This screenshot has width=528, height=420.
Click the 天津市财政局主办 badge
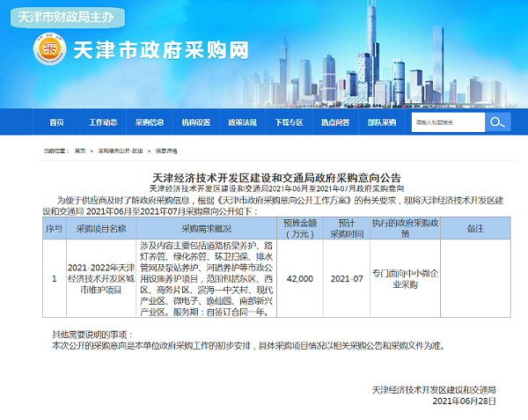(x=68, y=18)
